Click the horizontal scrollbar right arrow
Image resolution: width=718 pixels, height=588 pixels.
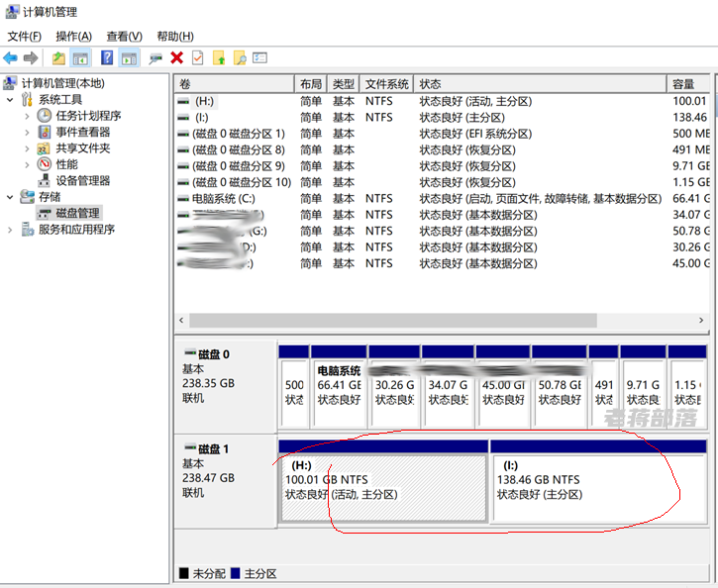[x=701, y=321]
